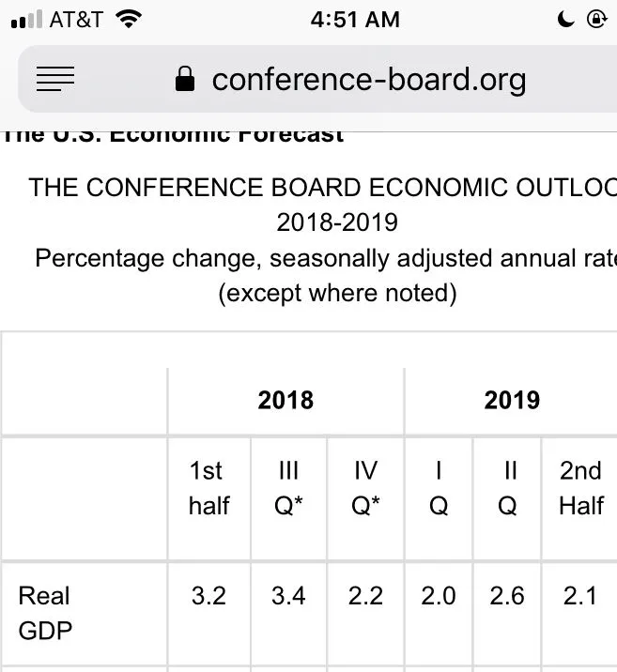Click the "III Q*" header cell
Screen dimensions: 617x672
(x=287, y=488)
